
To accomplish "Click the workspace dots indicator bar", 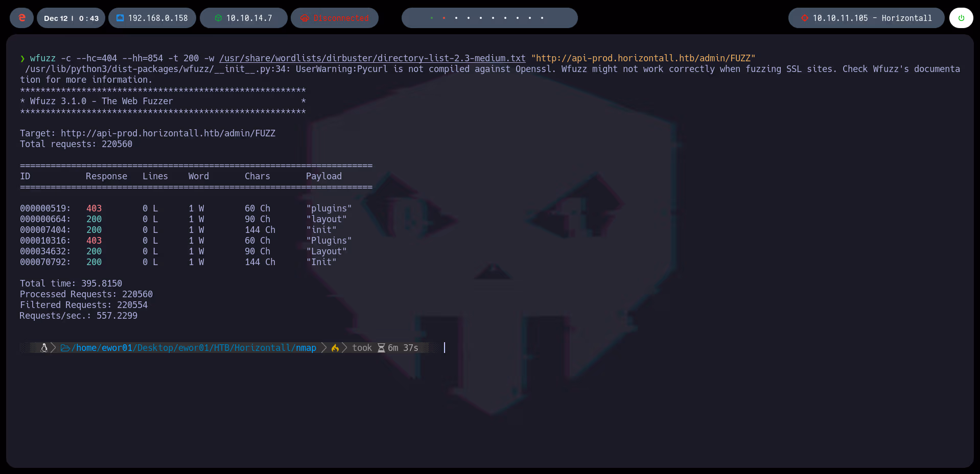I will coord(489,18).
